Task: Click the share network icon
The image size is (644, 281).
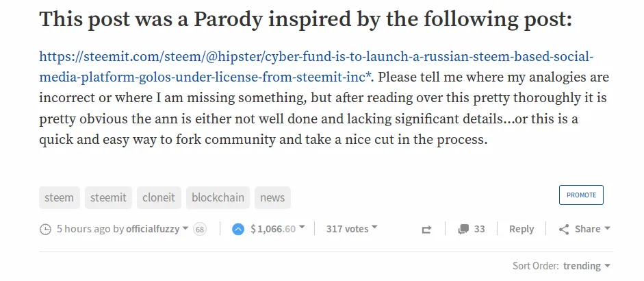Action: click(x=564, y=230)
